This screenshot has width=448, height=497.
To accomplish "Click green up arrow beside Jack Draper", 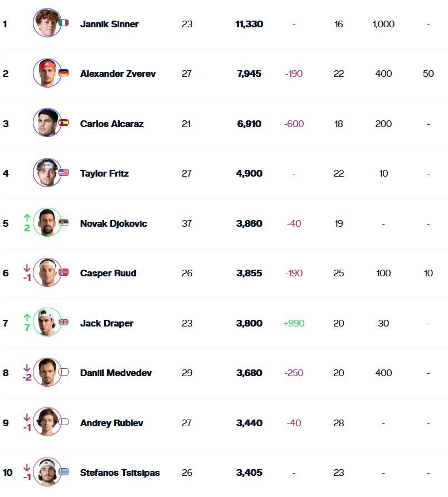I will point(26,317).
